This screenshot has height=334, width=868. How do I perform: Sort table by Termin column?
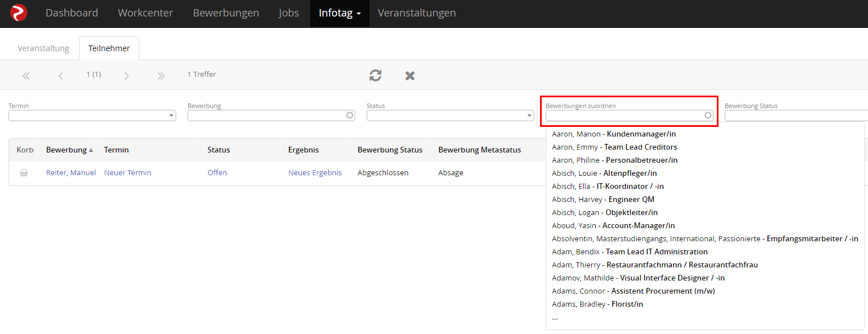(x=117, y=150)
